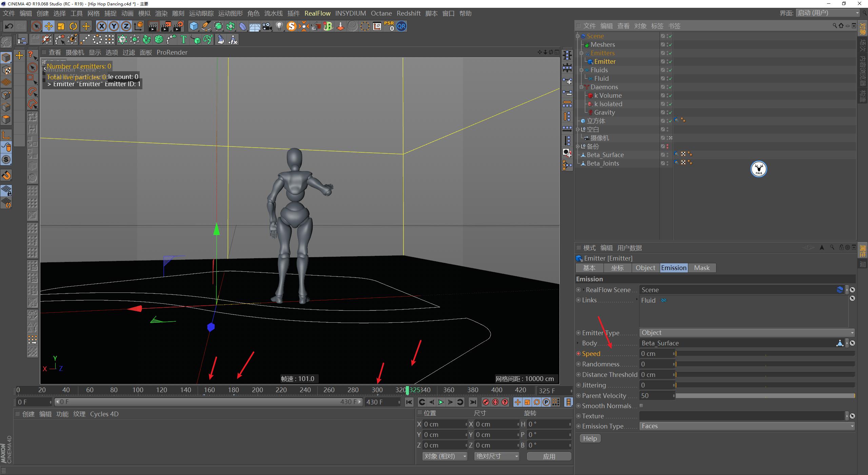
Task: Enable the Smooth Normals checkbox
Action: point(641,405)
